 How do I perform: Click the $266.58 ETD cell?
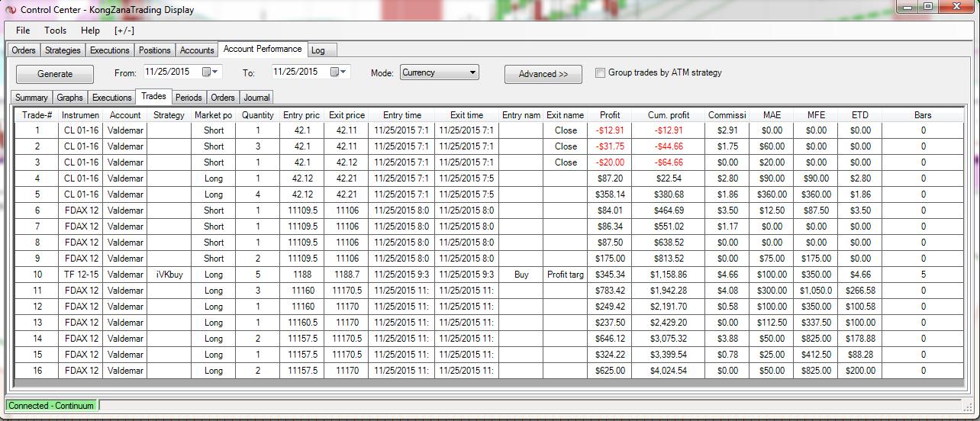click(859, 291)
